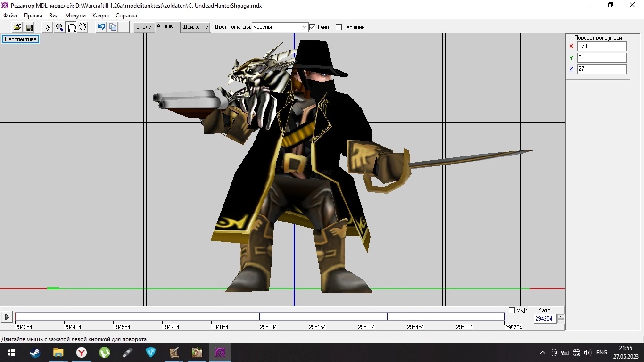Select the arrow pointer tool

[x=47, y=27]
